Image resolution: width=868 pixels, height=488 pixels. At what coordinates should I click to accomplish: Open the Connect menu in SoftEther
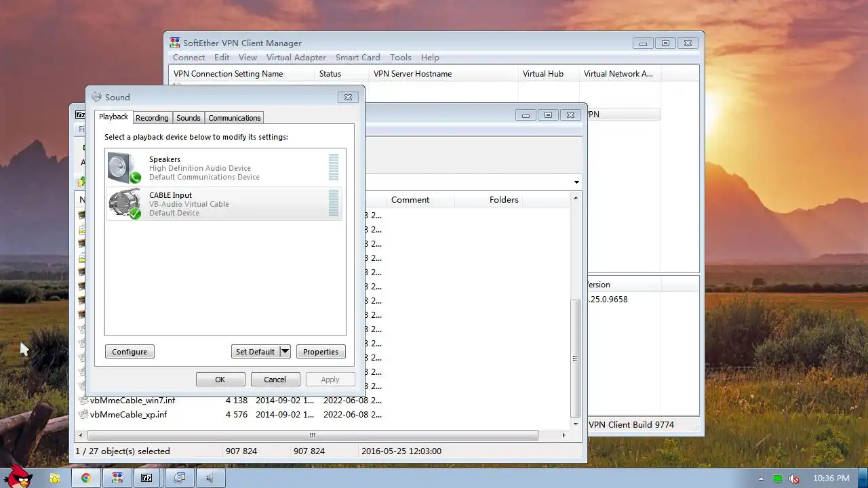(x=189, y=58)
